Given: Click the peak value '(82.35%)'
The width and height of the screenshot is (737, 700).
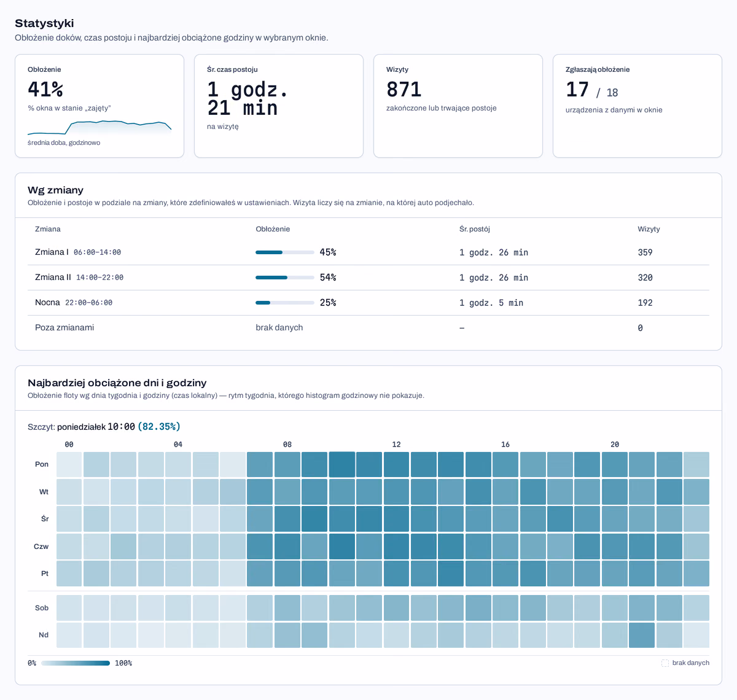Looking at the screenshot, I should [159, 427].
